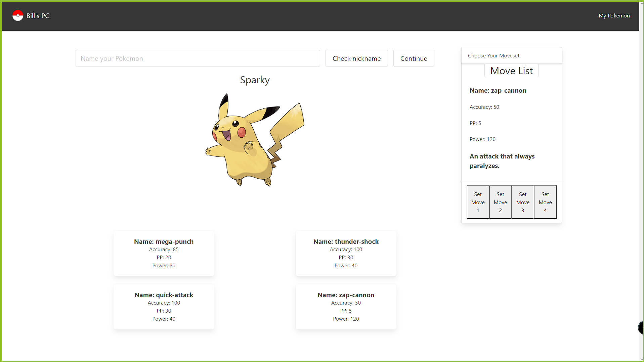Click the Choose Your Moveset panel header
The width and height of the screenshot is (644, 362).
[x=493, y=55]
